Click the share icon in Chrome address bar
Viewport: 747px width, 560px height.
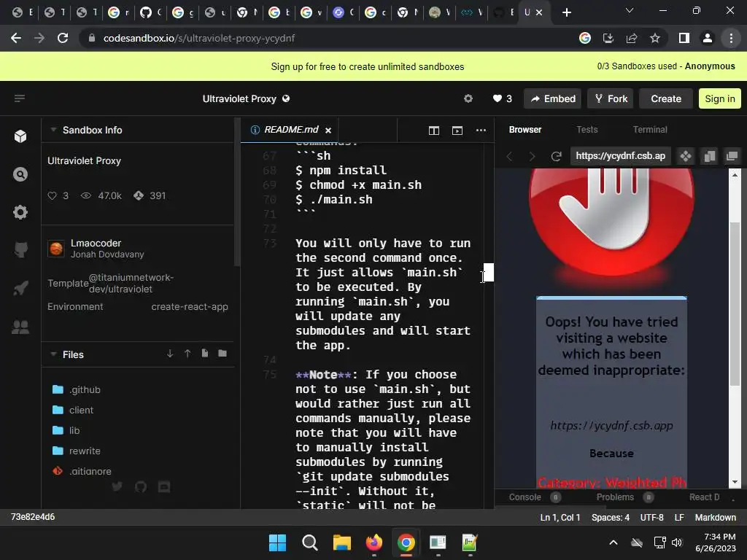[x=632, y=38]
